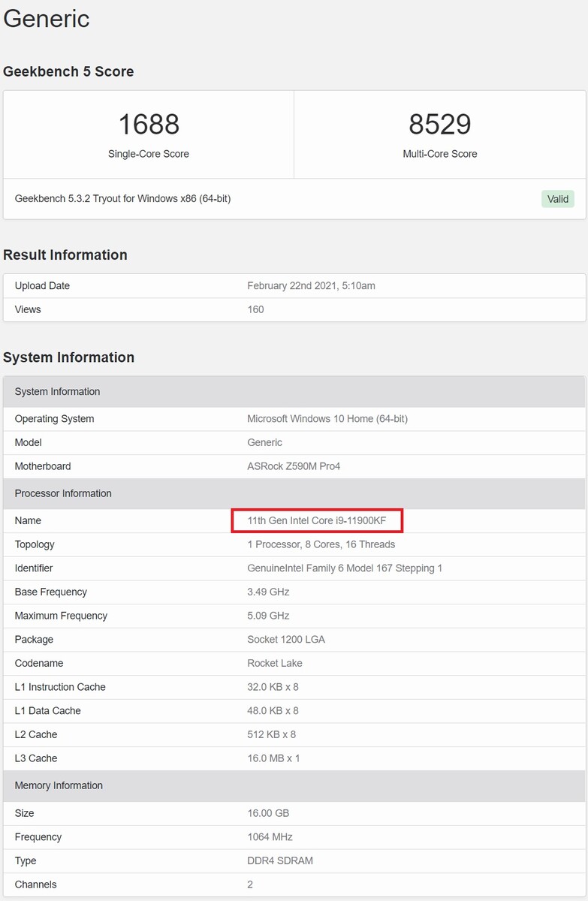
Task: Click the Channels label
Action: click(35, 884)
